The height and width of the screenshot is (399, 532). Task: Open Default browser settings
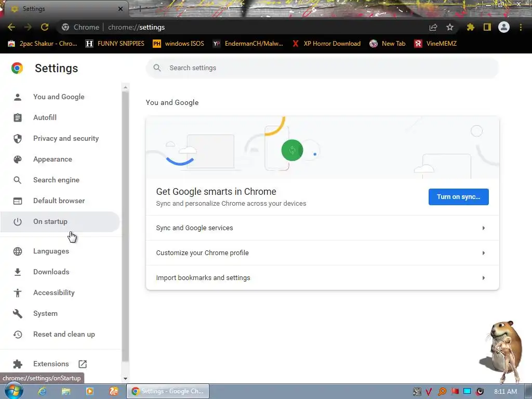click(x=60, y=201)
